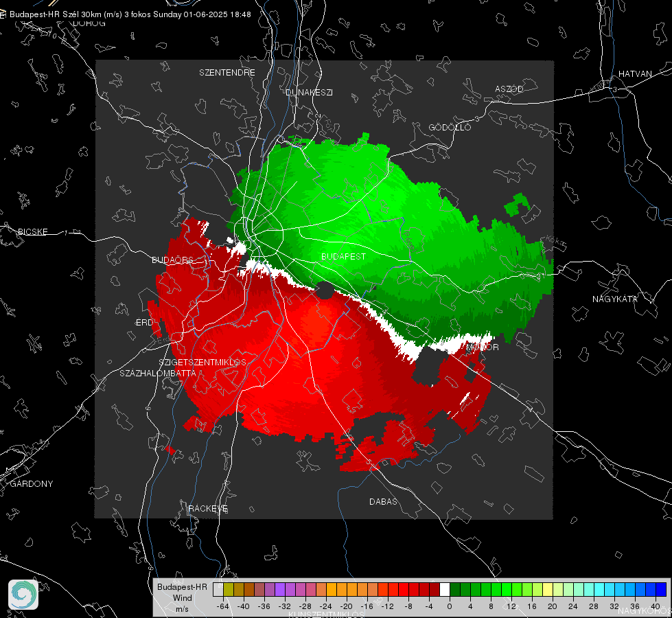
Task: Click the SZÁZHALOMBATTA town label
Action: [x=158, y=374]
